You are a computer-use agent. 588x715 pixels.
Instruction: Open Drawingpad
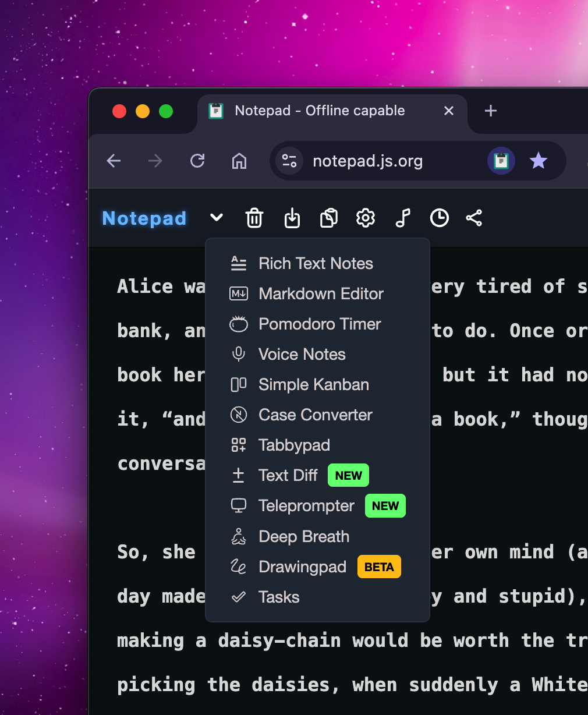click(x=317, y=567)
